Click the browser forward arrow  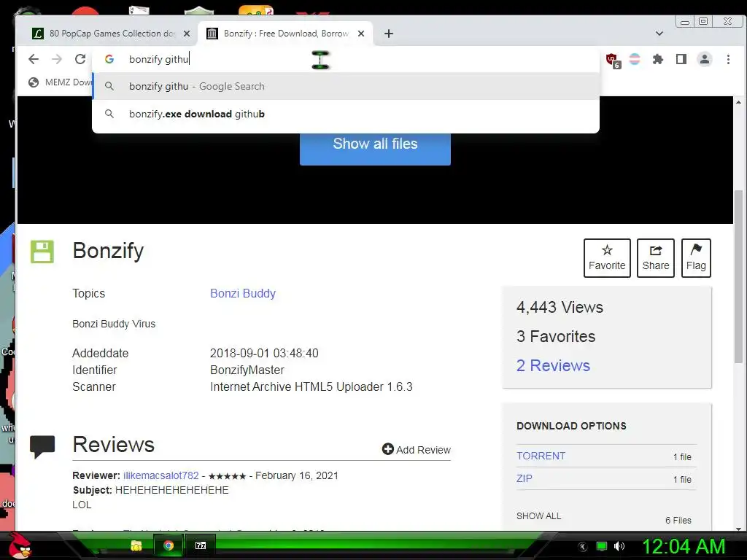click(x=57, y=59)
